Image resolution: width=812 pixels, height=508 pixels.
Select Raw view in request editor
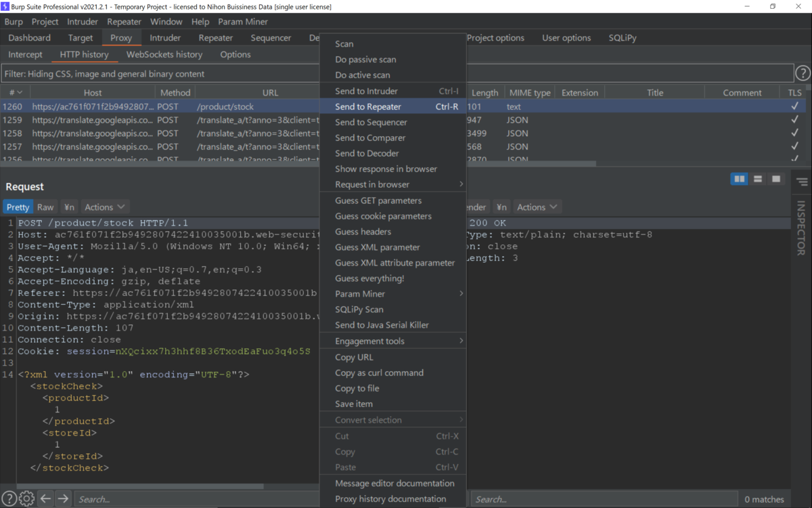click(45, 207)
